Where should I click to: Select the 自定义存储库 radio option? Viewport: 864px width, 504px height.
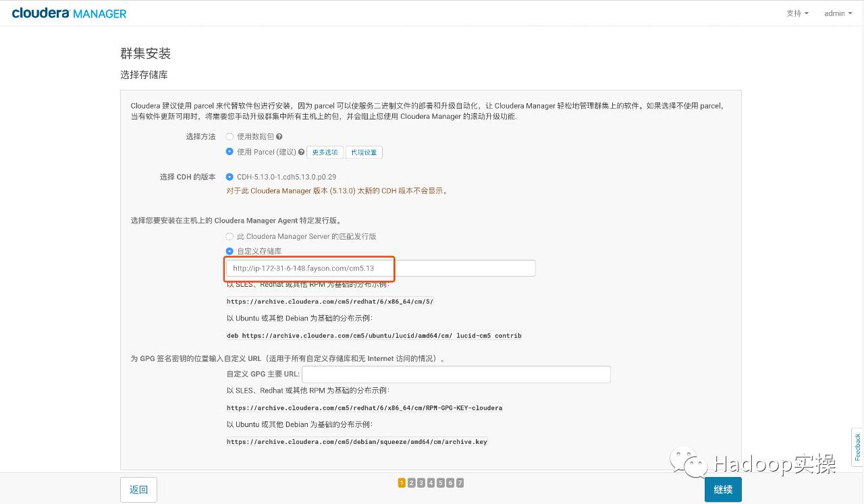coord(230,251)
